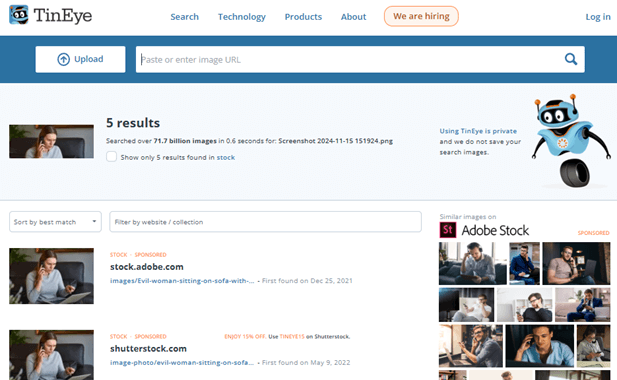Open the image-photo/evil-woman-sitting-on-sofa link
The width and height of the screenshot is (617, 380).
[x=182, y=362]
